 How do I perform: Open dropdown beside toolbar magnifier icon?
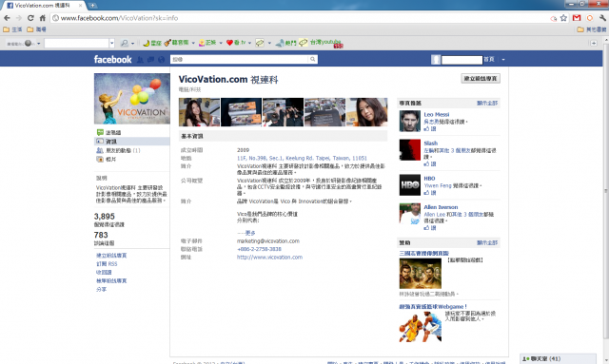[133, 43]
